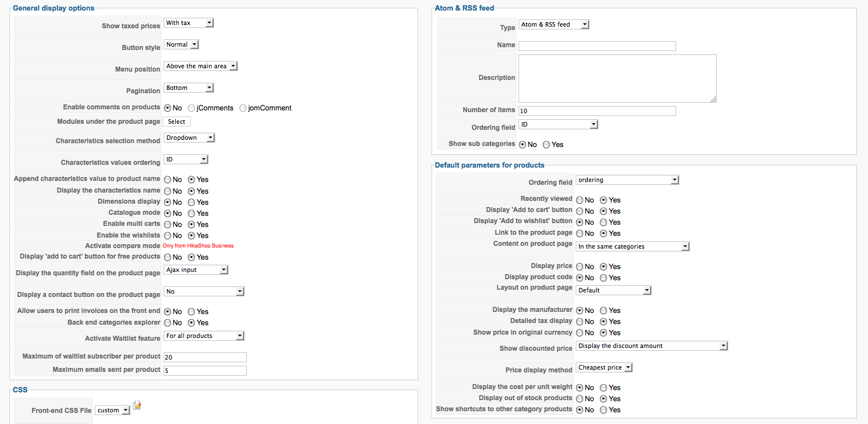868x424 pixels.
Task: Open the Menu position dropdown
Action: pos(201,66)
